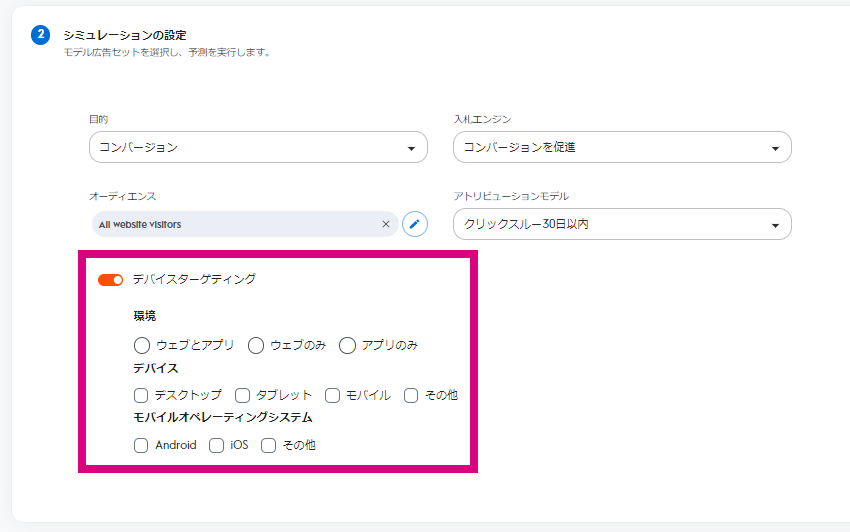Image resolution: width=850 pixels, height=532 pixels.
Task: Check the デスクトップ device checkbox
Action: (x=141, y=395)
